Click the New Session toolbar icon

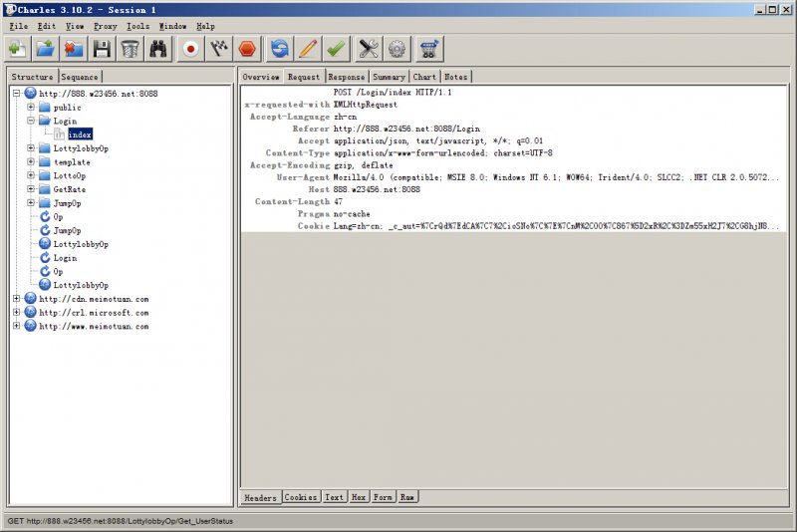pyautogui.click(x=17, y=49)
